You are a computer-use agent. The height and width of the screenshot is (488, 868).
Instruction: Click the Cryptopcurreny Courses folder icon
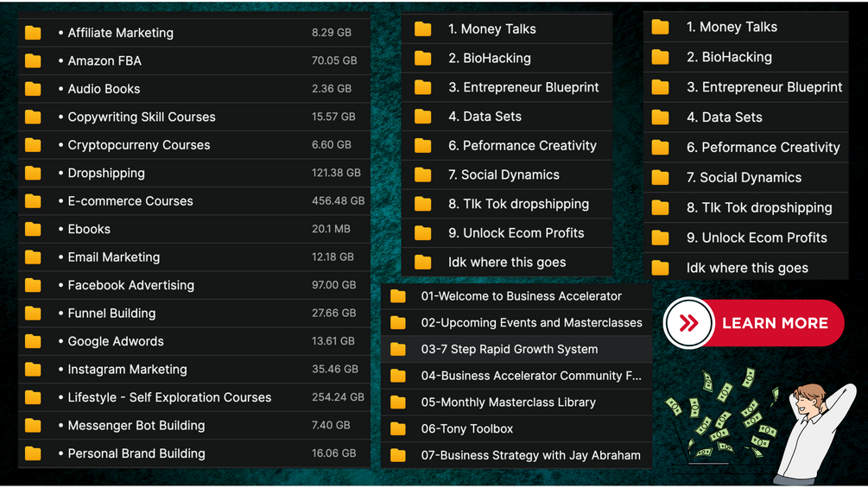[x=33, y=145]
